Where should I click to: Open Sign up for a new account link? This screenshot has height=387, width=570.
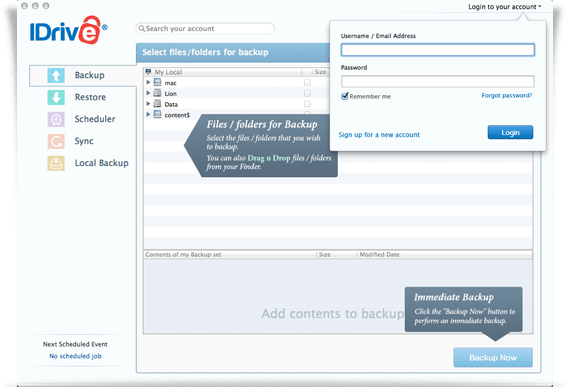pyautogui.click(x=379, y=135)
